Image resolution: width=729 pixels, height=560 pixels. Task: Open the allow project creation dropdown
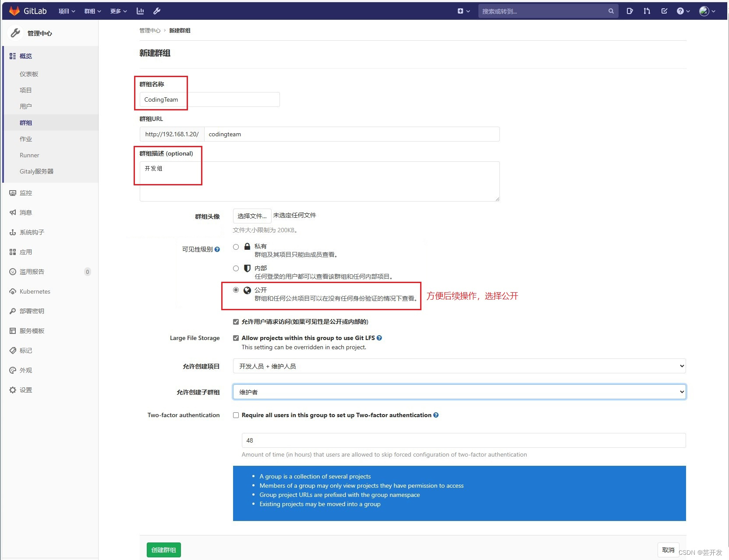point(459,366)
